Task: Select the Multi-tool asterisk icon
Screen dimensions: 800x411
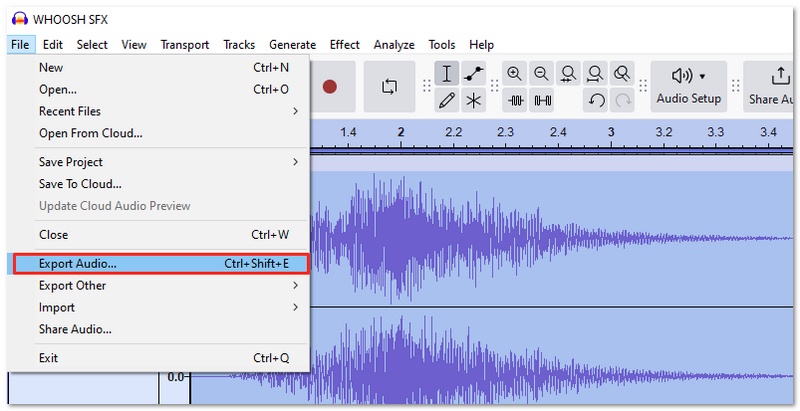Action: 474,100
